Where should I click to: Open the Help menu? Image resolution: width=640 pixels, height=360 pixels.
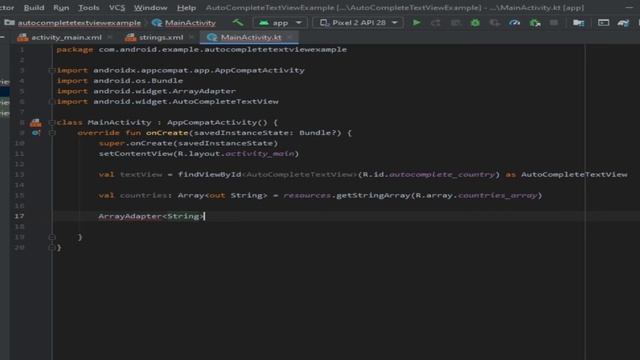187,8
